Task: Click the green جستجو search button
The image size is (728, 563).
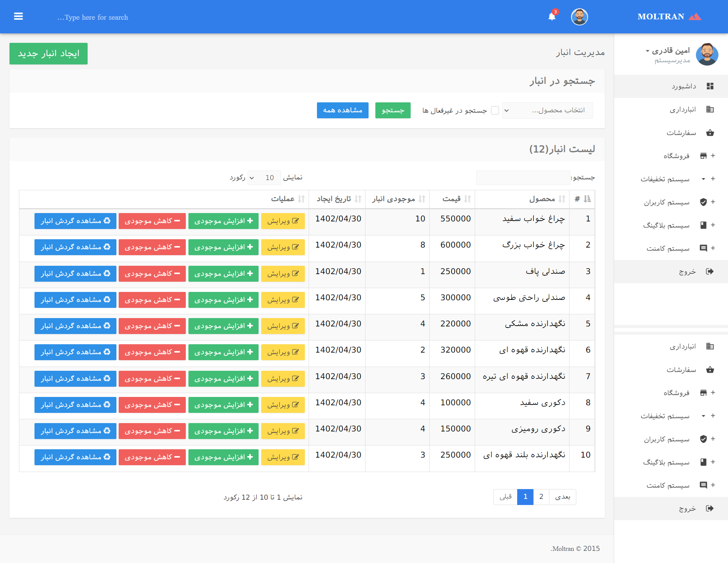Action: 393,110
